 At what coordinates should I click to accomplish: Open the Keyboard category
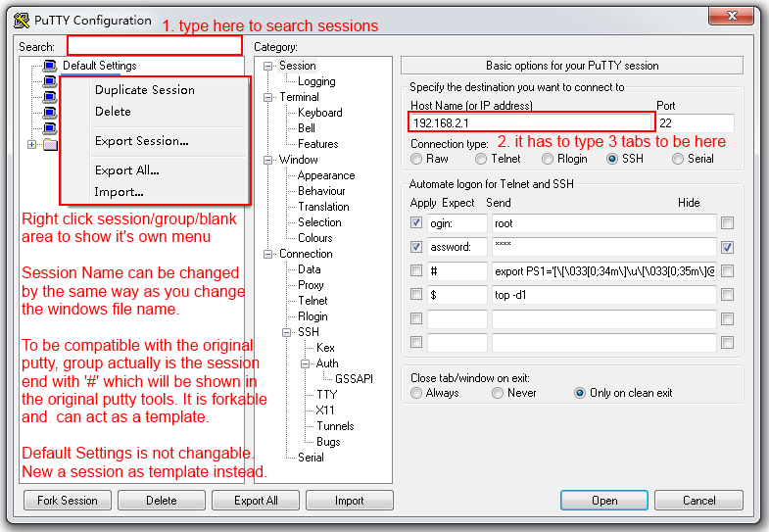(x=319, y=113)
